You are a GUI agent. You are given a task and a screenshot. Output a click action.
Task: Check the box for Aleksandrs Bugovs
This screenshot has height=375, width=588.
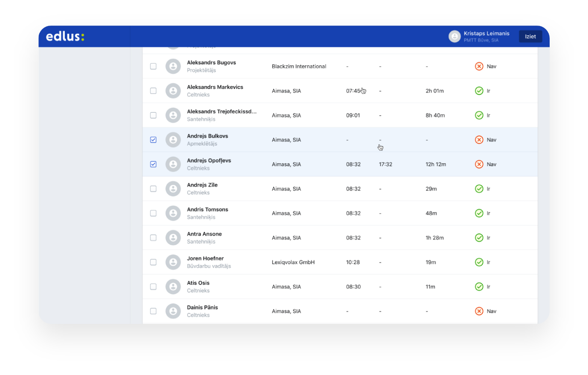point(153,66)
